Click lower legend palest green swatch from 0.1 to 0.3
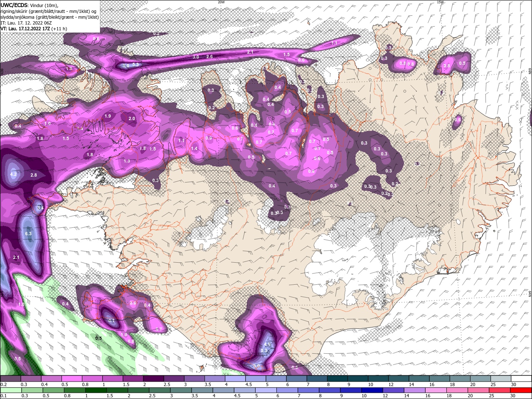Viewport: 532px width, 399px height. (11, 390)
